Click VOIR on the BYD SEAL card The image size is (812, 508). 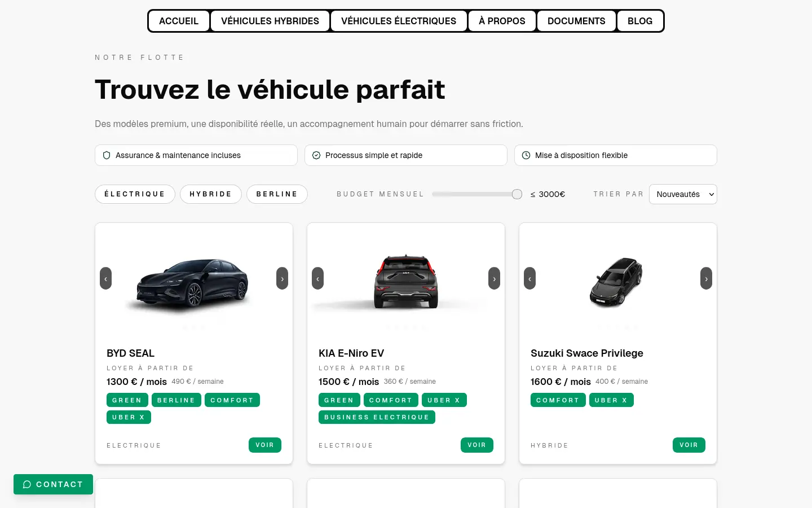265,445
